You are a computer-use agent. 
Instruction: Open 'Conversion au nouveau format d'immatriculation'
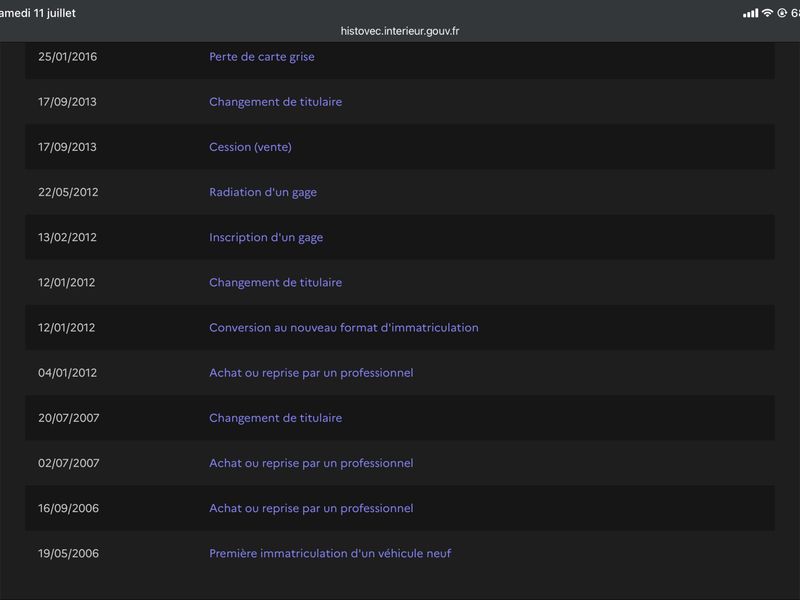(x=344, y=328)
